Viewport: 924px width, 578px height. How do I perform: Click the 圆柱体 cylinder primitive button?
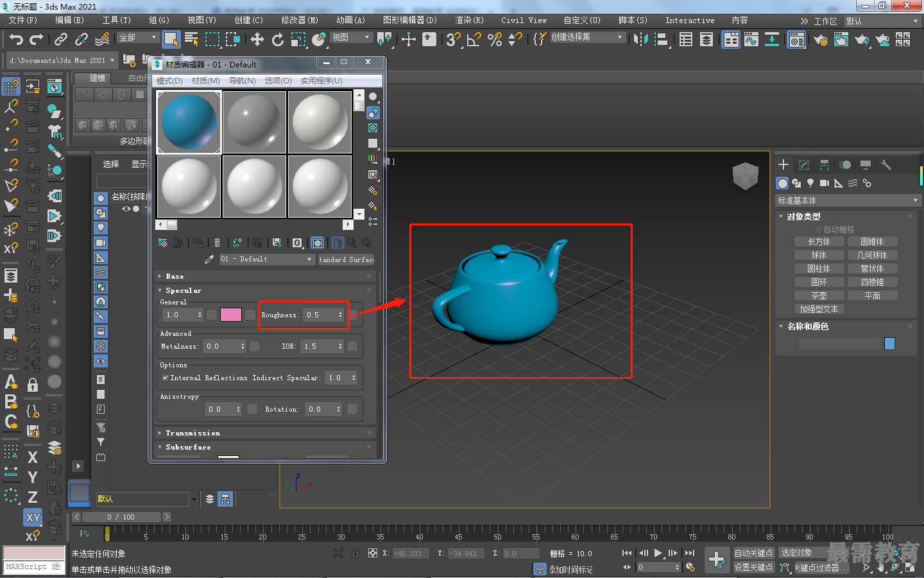[818, 269]
